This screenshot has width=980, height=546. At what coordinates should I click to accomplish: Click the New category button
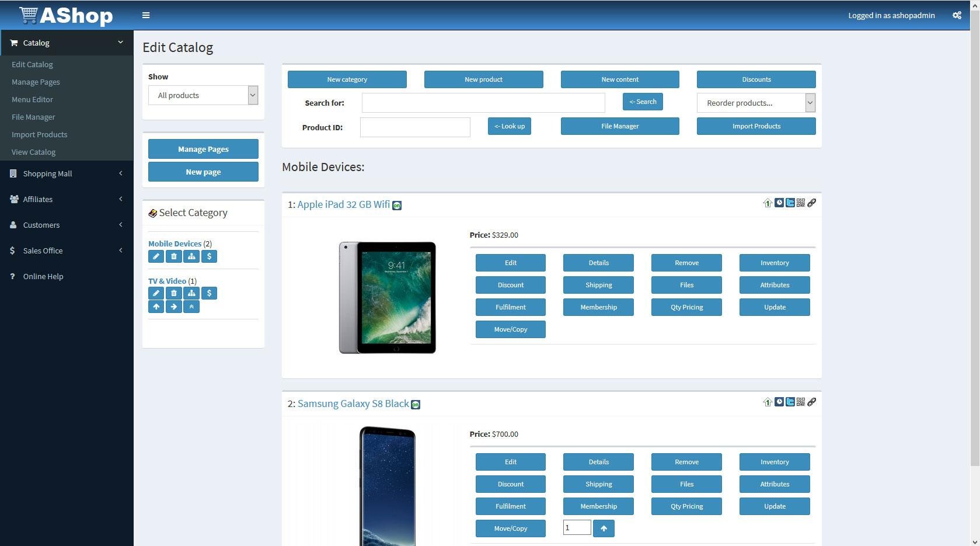tap(347, 79)
